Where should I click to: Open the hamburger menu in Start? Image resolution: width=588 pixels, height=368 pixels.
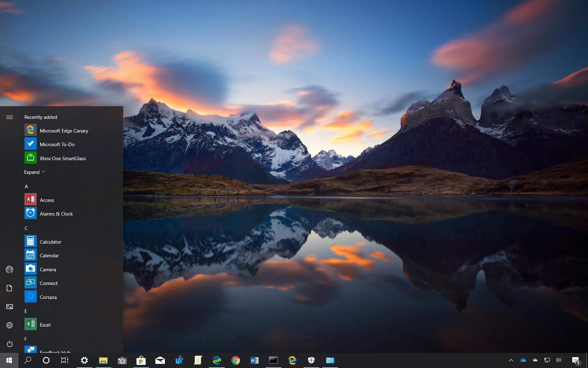pos(9,117)
